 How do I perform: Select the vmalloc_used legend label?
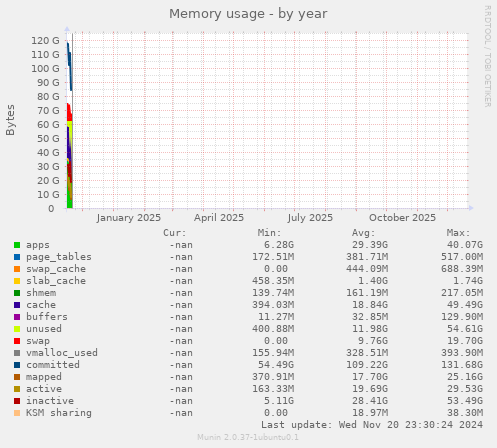pos(62,353)
